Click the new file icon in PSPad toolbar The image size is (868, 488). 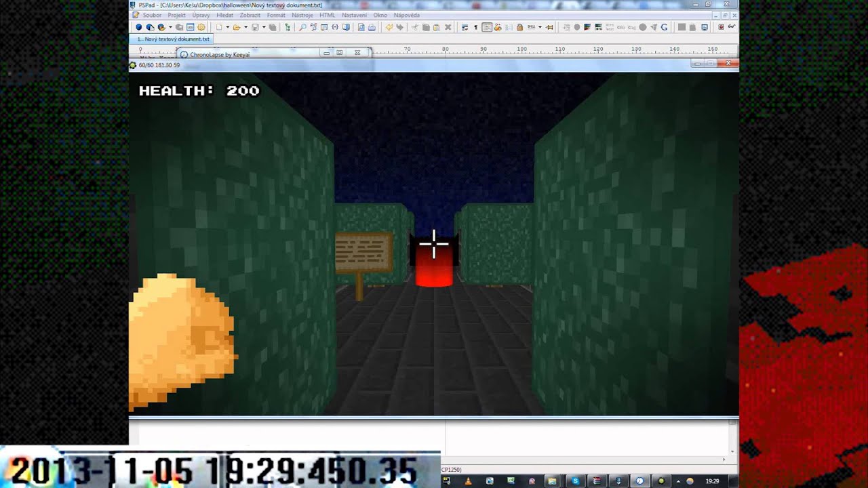[x=219, y=27]
